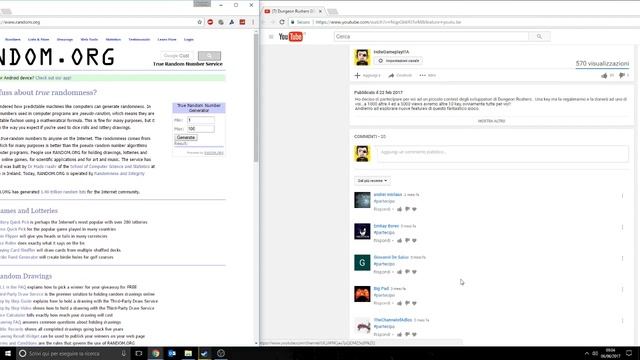Open the Statistics menu on random.org

click(x=113, y=40)
